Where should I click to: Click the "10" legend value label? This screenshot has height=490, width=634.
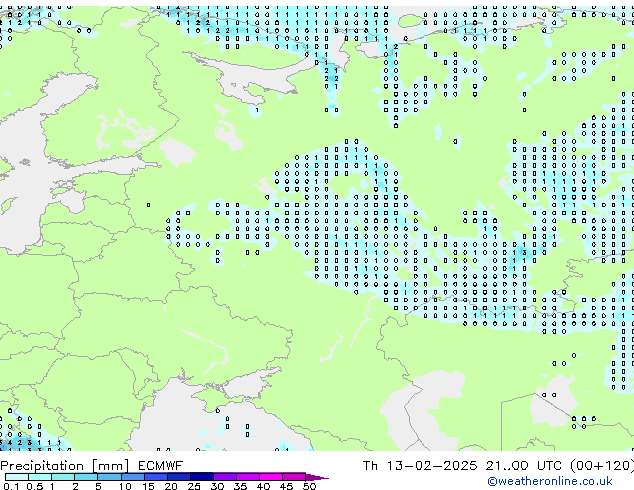[125, 486]
